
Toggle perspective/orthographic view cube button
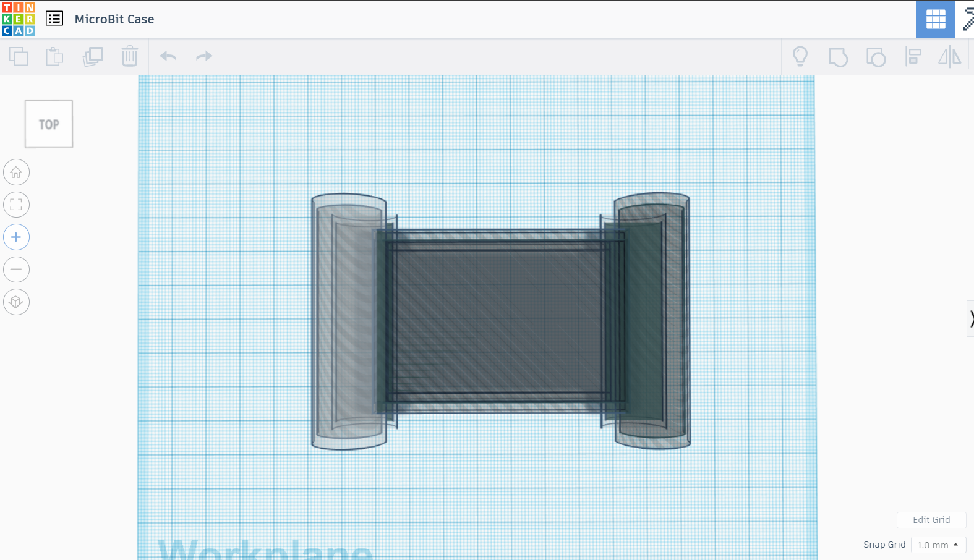pyautogui.click(x=17, y=302)
